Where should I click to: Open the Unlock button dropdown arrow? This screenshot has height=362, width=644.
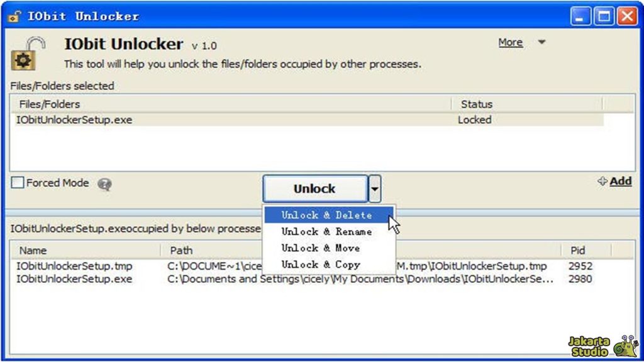click(x=375, y=188)
